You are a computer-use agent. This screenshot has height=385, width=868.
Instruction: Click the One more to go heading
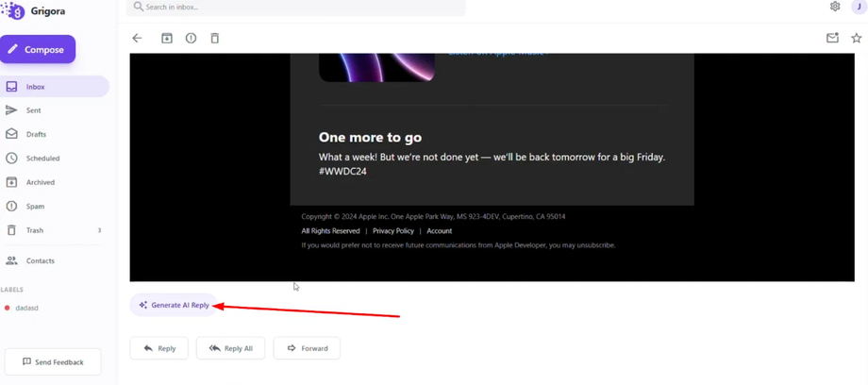coord(371,138)
